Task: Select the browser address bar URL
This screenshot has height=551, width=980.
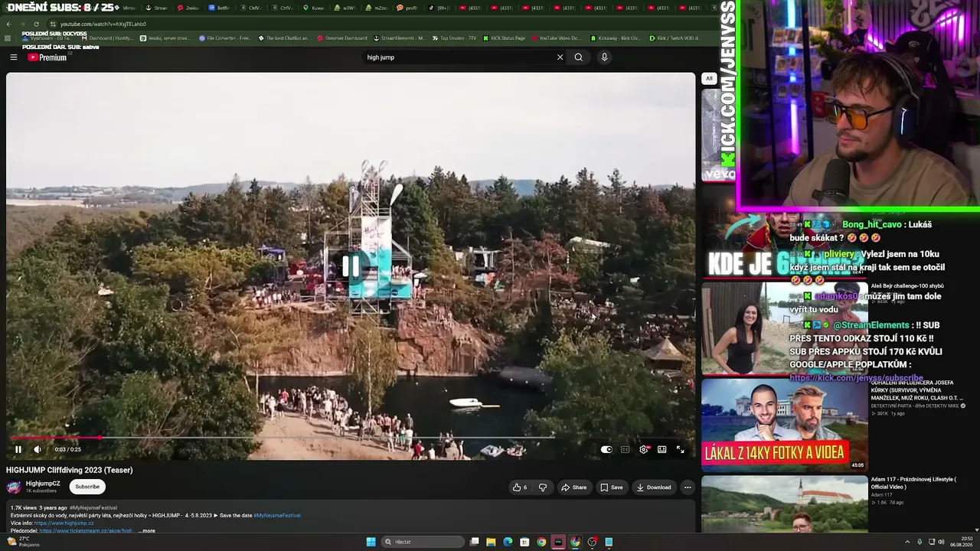Action: [103, 24]
